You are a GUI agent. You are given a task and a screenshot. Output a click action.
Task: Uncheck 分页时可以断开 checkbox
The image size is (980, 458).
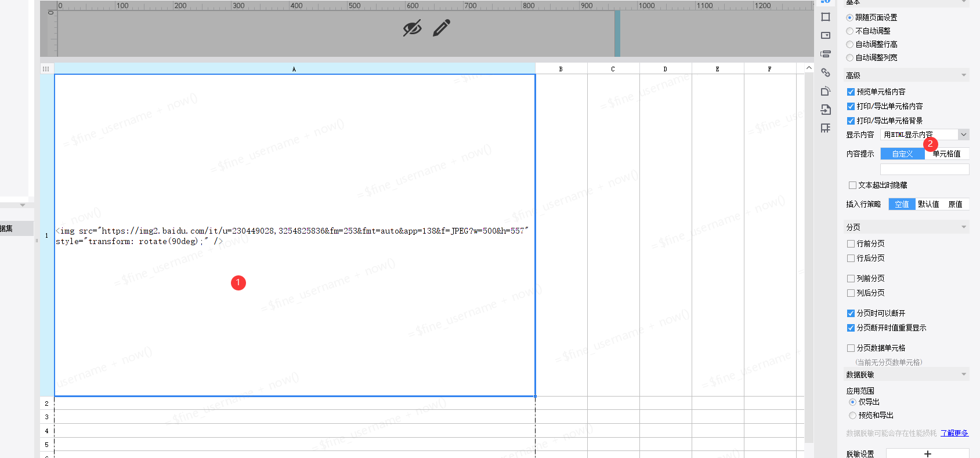tap(851, 313)
